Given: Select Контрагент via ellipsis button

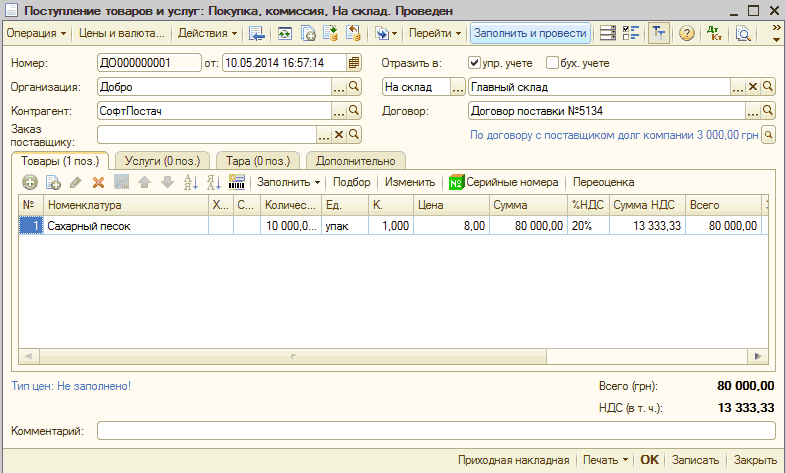Looking at the screenshot, I should (x=339, y=111).
